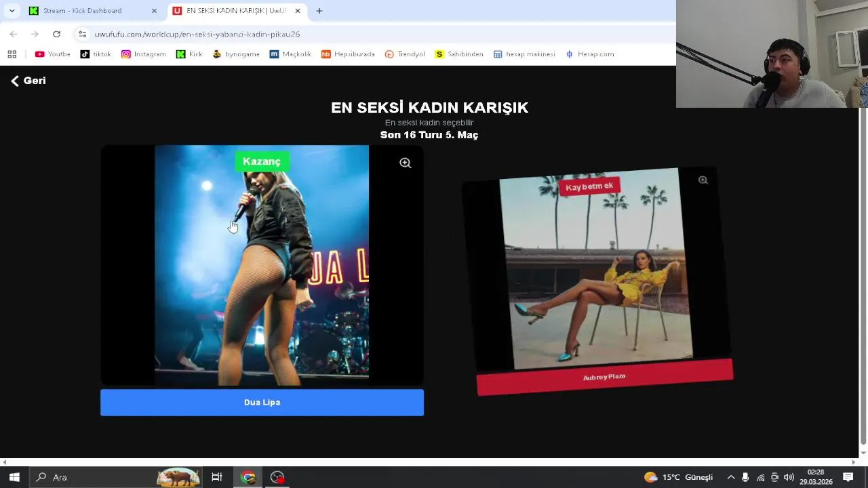Open the Hepsiburada bookmark
The width and height of the screenshot is (868, 488).
(x=348, y=54)
